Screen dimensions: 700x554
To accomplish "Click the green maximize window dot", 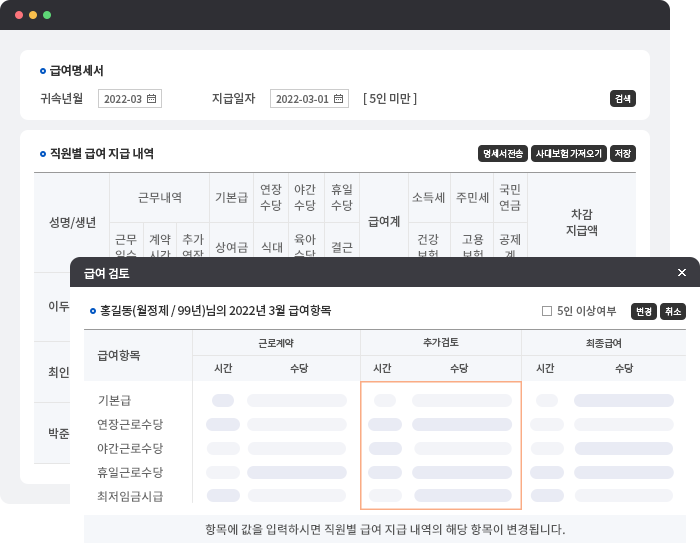I will (x=47, y=15).
